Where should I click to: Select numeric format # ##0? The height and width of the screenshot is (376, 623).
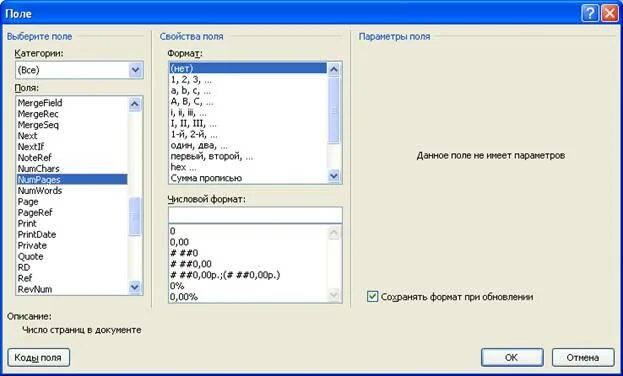click(248, 253)
